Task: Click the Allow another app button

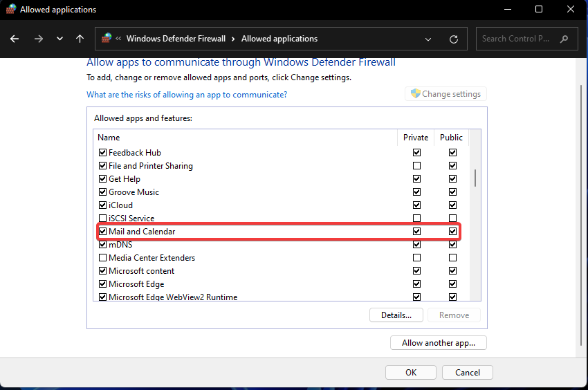Action: coord(439,343)
